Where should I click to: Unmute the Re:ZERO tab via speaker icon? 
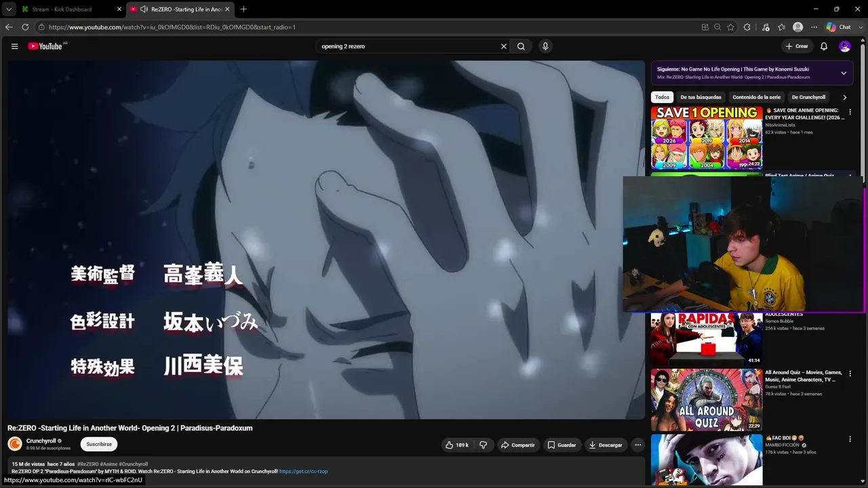[144, 9]
